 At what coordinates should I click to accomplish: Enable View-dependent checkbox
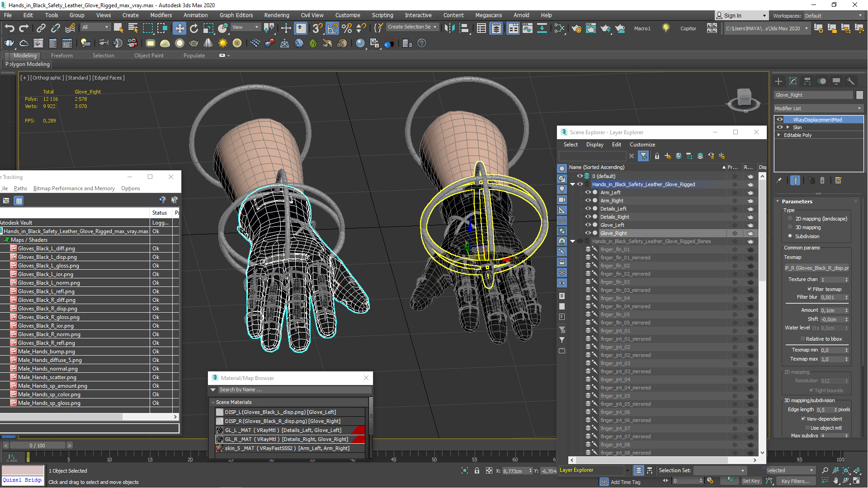804,419
